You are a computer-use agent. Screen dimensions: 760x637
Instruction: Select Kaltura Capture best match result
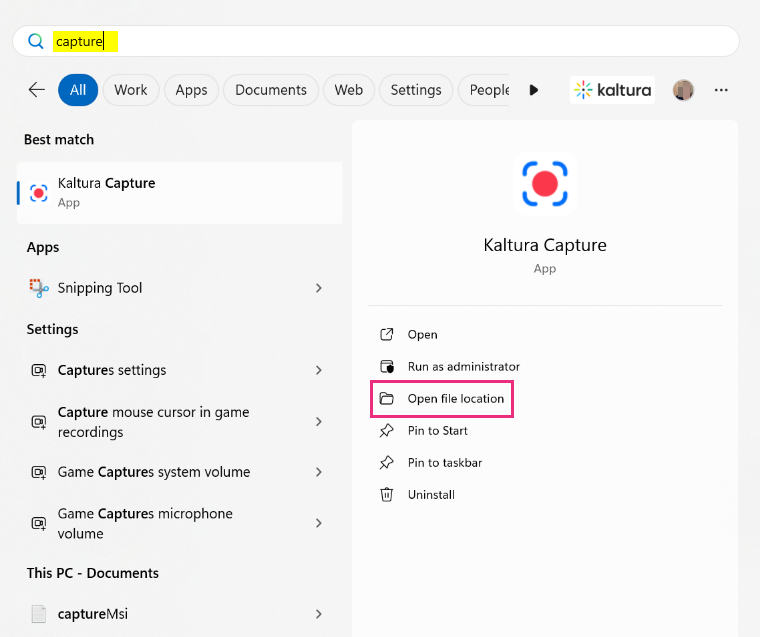[x=180, y=192]
